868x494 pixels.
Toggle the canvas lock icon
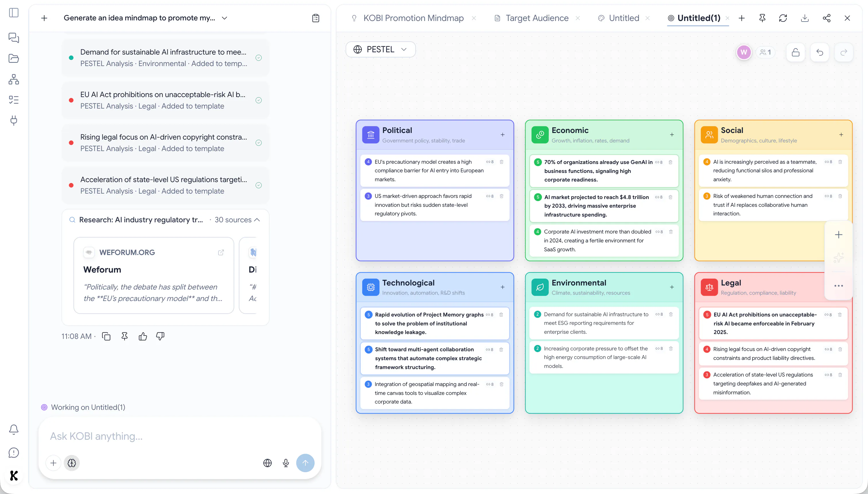tap(795, 52)
